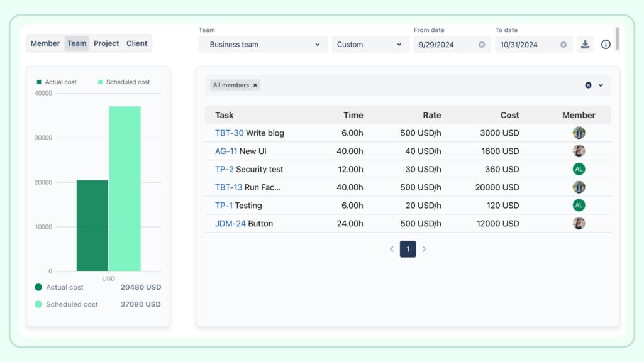Switch to the Client tab
644x362 pixels.
(136, 43)
